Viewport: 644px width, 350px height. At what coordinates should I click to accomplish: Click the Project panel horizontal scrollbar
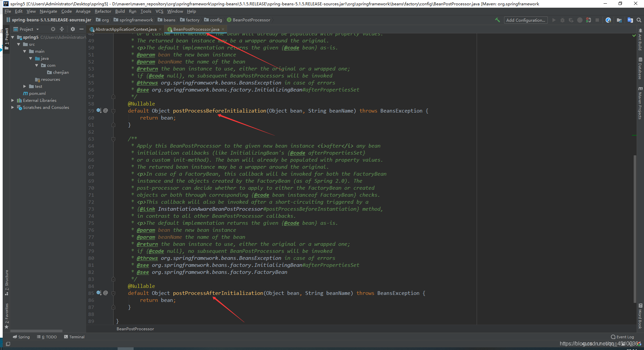tap(37, 331)
